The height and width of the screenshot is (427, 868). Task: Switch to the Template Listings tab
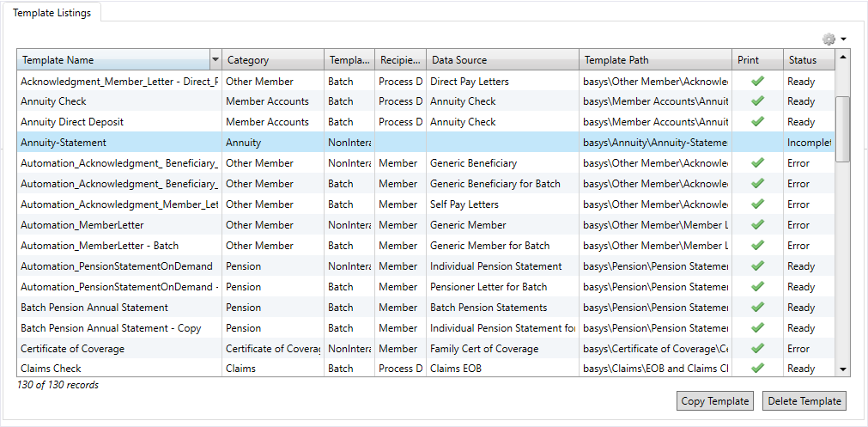(x=52, y=12)
